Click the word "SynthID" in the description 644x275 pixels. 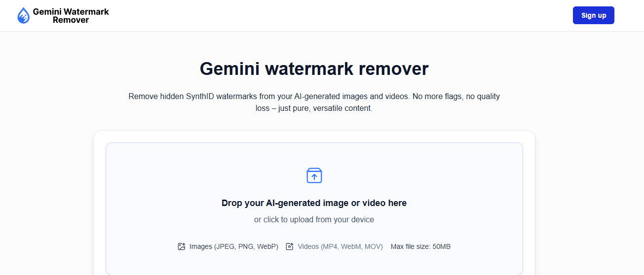(x=202, y=97)
